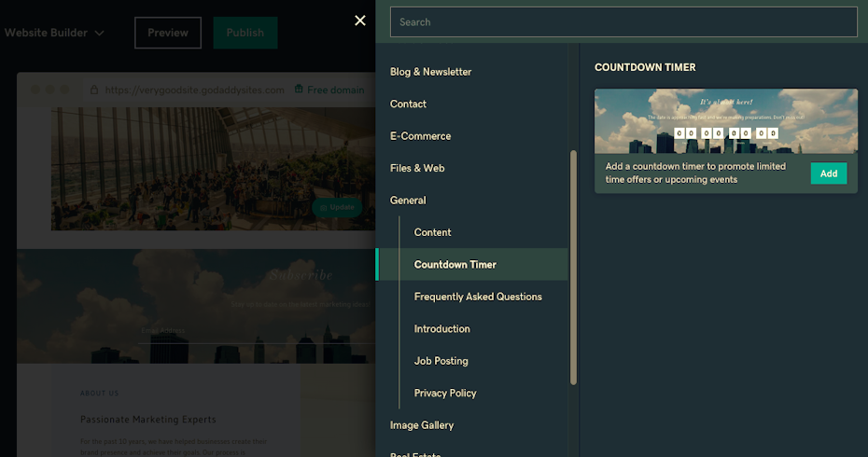Open the E-Commerce category
This screenshot has height=457, width=868.
tap(420, 136)
